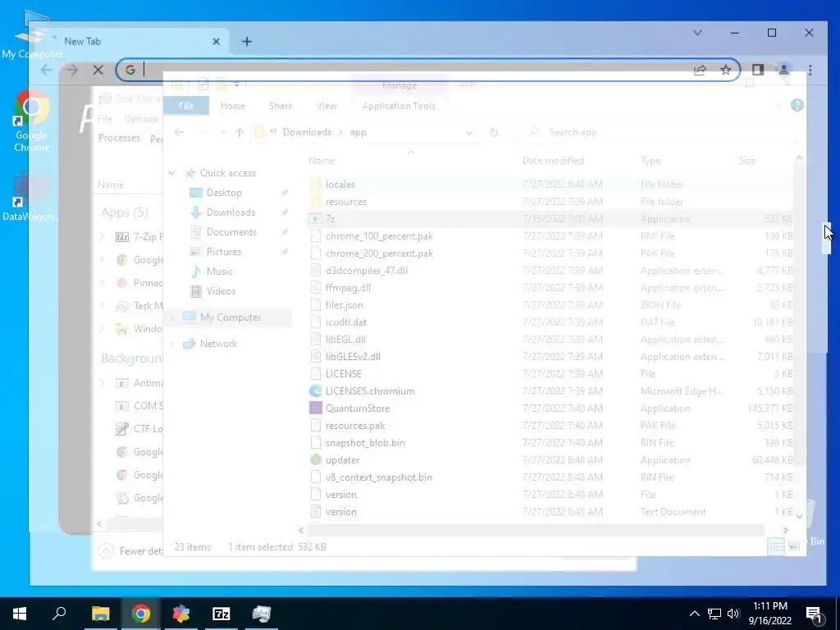Click the Search app box
Image resolution: width=840 pixels, height=630 pixels.
[x=656, y=132]
